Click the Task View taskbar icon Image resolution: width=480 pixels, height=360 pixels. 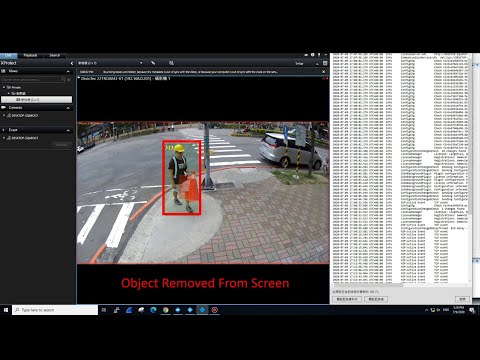click(x=104, y=310)
